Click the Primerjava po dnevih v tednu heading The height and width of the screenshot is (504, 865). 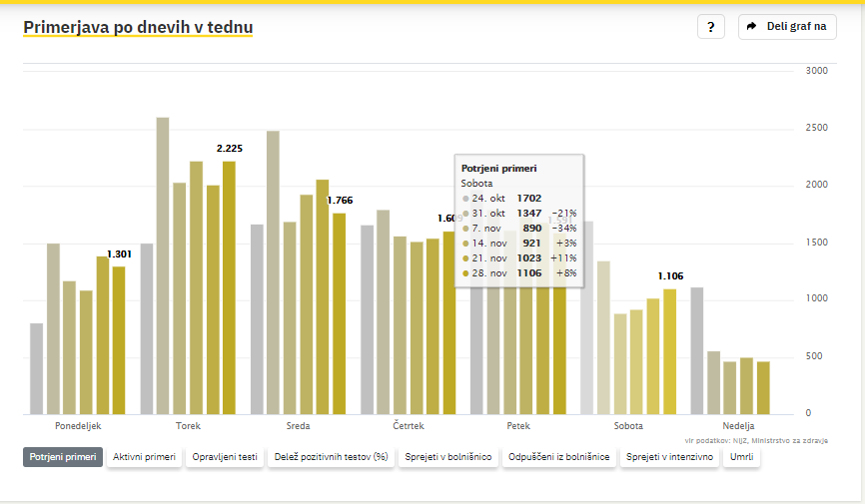(x=138, y=27)
